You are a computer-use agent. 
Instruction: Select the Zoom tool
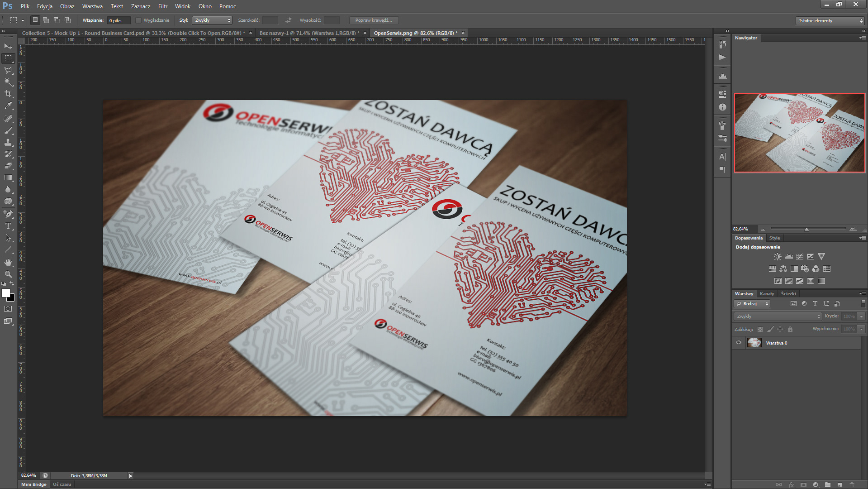pyautogui.click(x=8, y=274)
